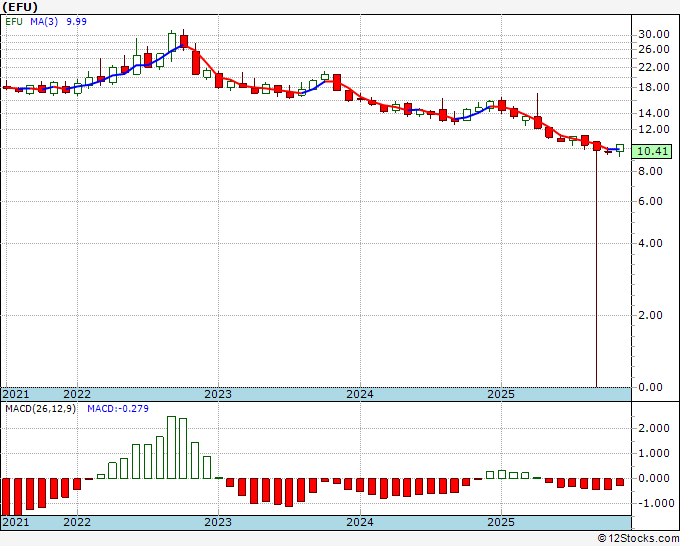Click the 8.00 price axis label
This screenshot has height=546, width=680.
(x=651, y=171)
